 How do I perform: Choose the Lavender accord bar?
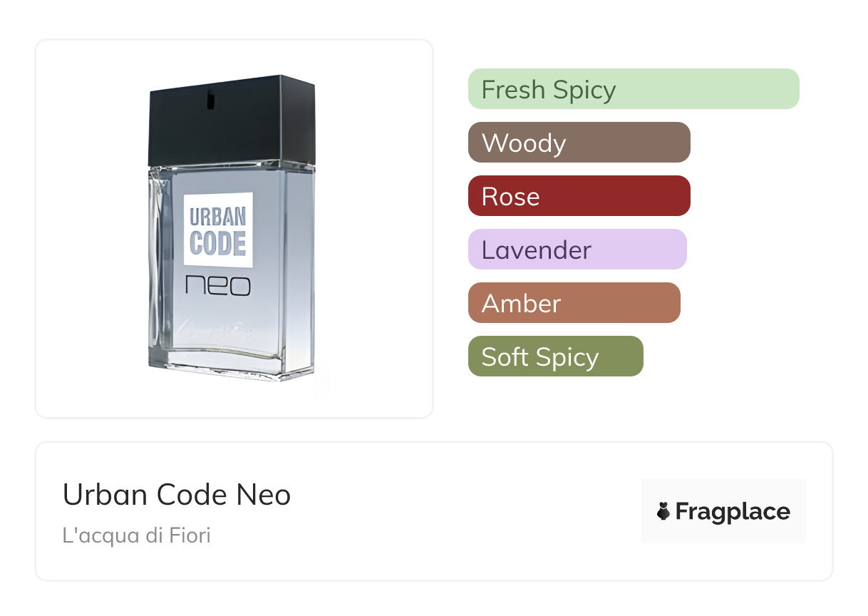577,250
